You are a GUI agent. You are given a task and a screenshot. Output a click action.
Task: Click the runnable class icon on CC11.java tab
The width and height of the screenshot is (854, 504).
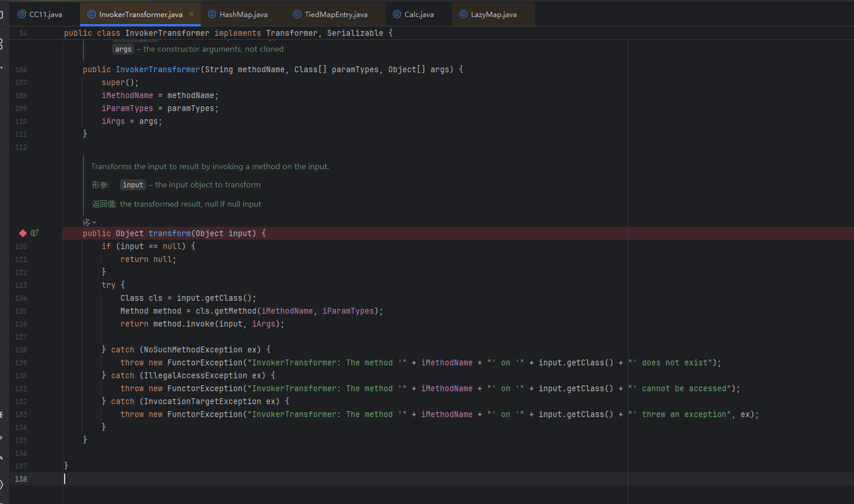click(x=22, y=14)
